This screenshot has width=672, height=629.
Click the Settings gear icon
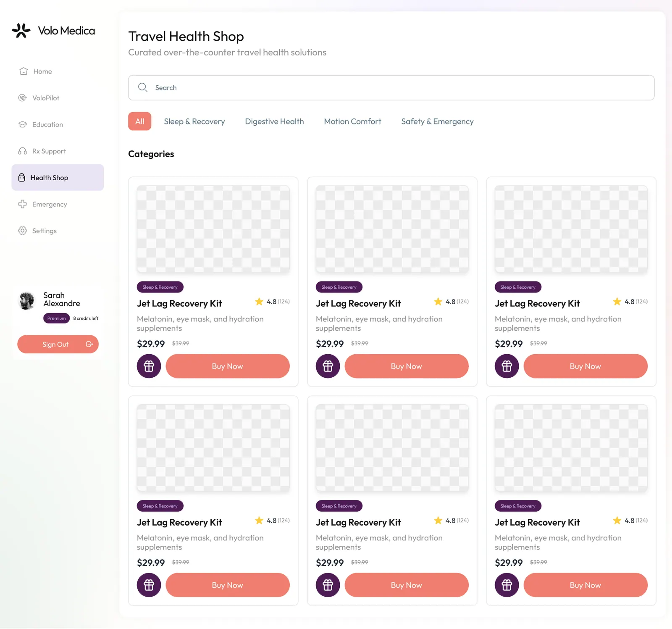[x=23, y=231]
